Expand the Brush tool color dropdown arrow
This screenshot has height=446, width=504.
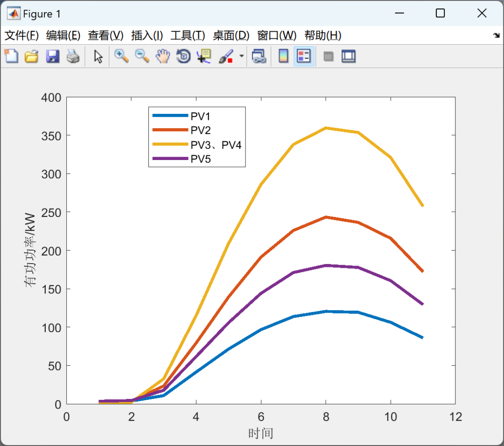[x=242, y=56]
